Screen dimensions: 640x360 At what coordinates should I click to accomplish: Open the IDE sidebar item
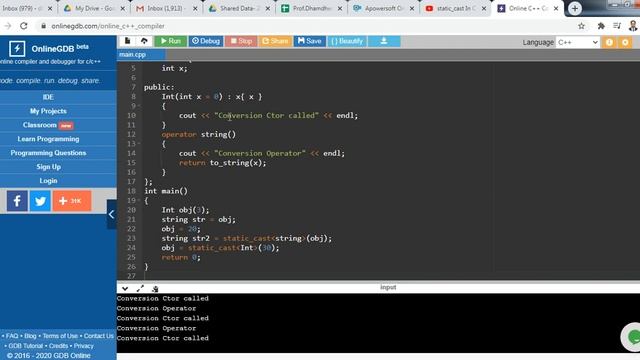(48, 97)
